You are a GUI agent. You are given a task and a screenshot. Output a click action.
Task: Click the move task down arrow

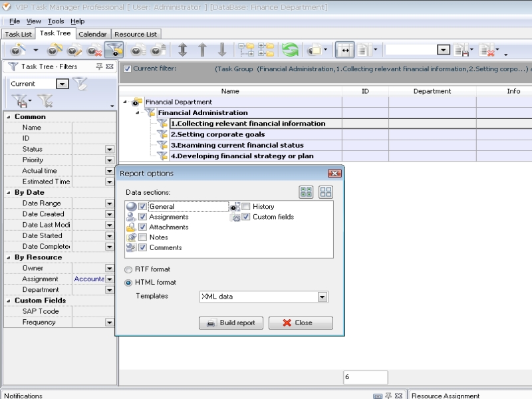222,50
